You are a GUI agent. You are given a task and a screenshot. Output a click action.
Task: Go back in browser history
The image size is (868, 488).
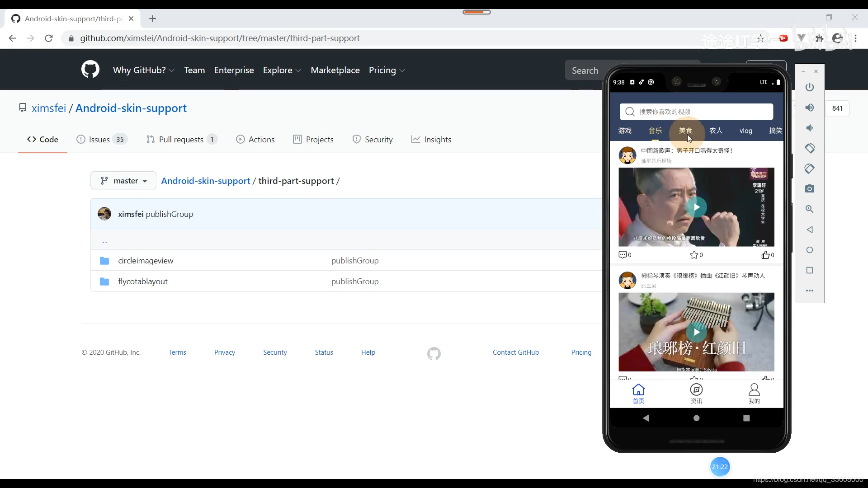pyautogui.click(x=12, y=38)
